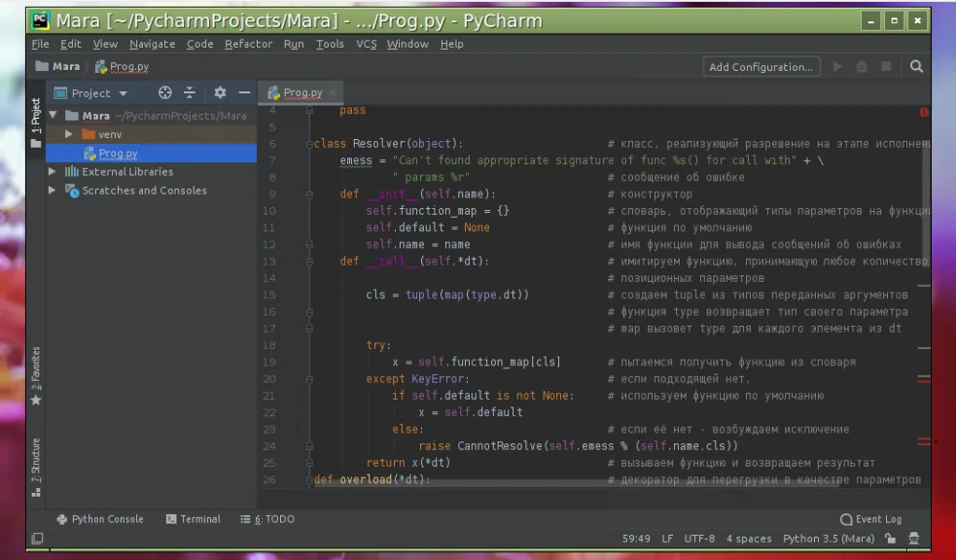Click the red error indicator above the scrollbar
The width and height of the screenshot is (956, 560).
(x=923, y=112)
